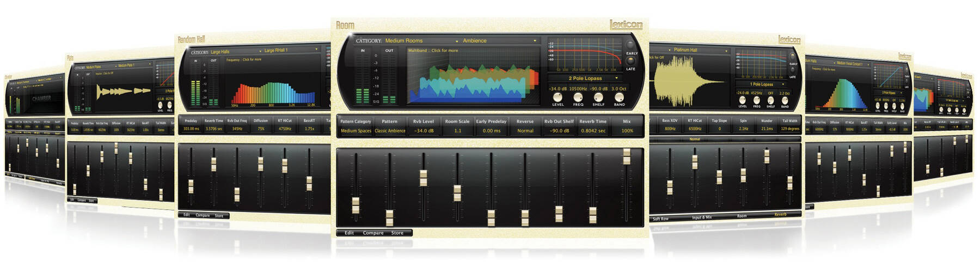Click the OUT level meter in the Room plugin
This screenshot has height=273, width=980.
coord(389,78)
